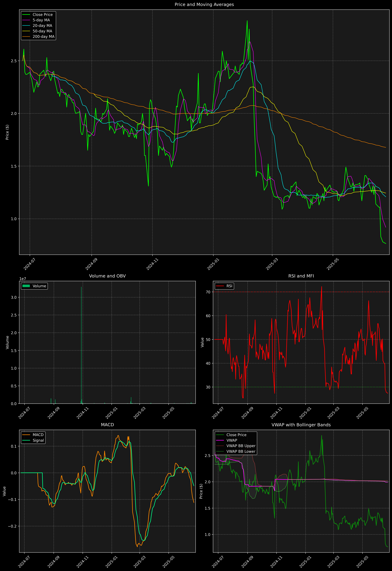The height and width of the screenshot is (571, 392).
Task: Select the 'RSI' legend label
Action: (x=229, y=286)
